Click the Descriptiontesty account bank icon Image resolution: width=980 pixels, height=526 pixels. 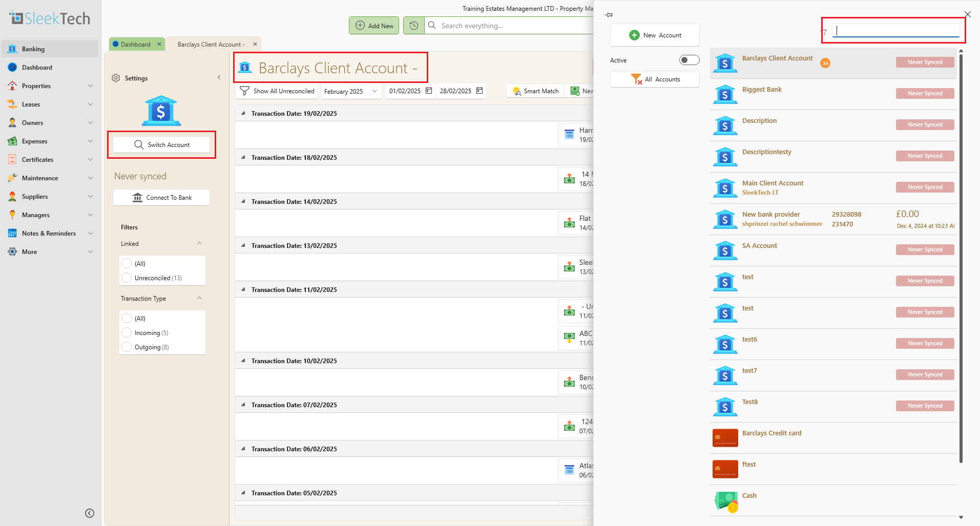click(725, 157)
